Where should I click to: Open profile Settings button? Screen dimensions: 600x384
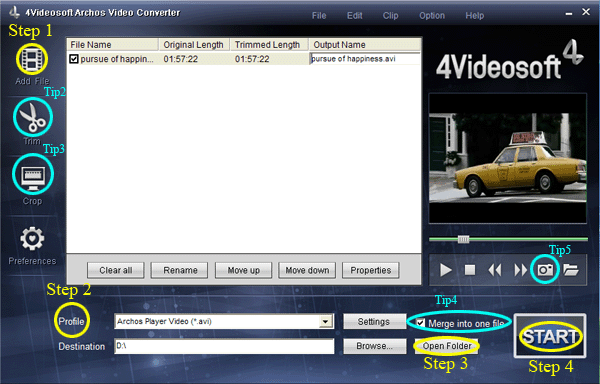coord(374,322)
